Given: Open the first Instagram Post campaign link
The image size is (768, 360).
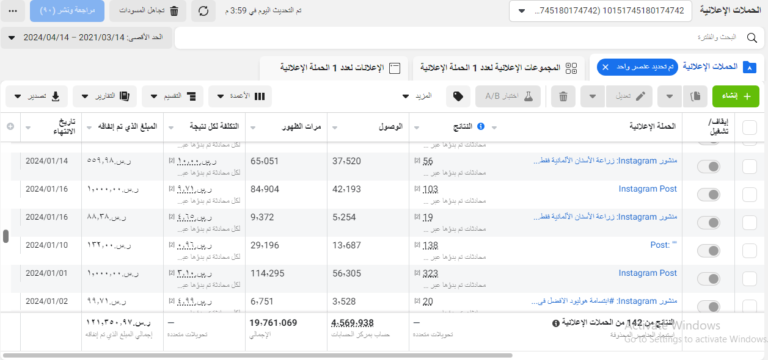Looking at the screenshot, I should click(x=648, y=189).
